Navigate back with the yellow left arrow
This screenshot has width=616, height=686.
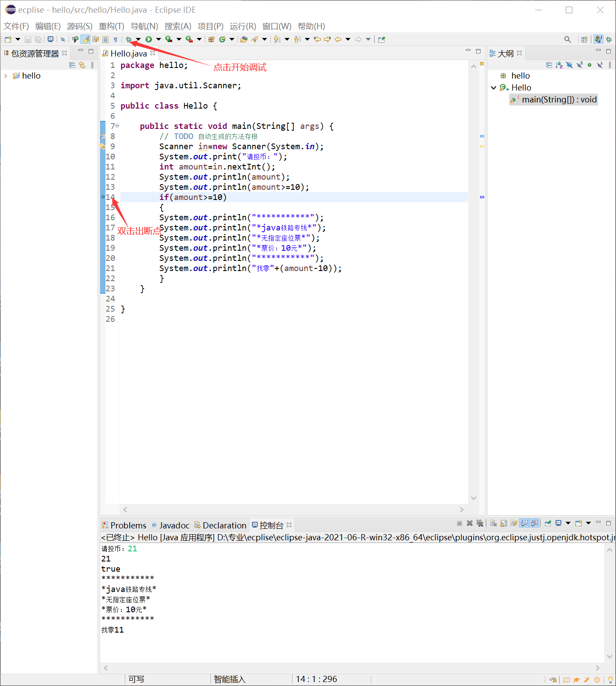click(x=338, y=39)
